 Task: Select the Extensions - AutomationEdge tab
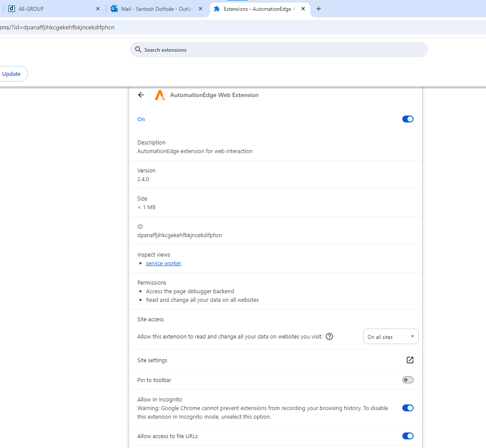[x=260, y=9]
